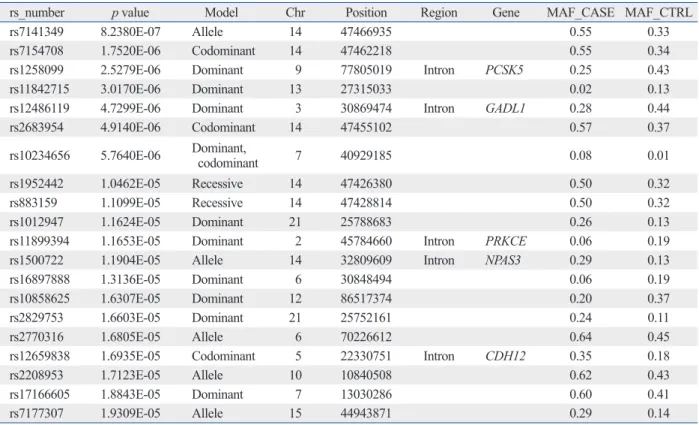Click the p value column header

coord(130,12)
